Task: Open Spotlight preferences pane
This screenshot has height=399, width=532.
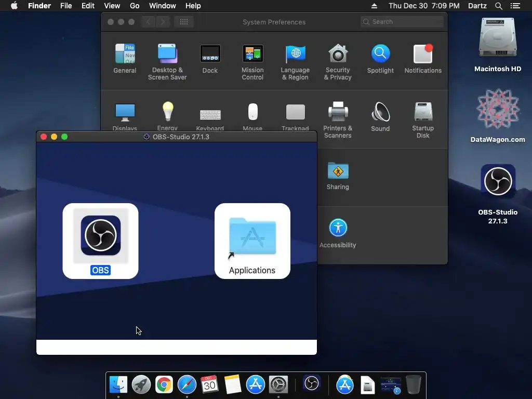Action: point(380,59)
